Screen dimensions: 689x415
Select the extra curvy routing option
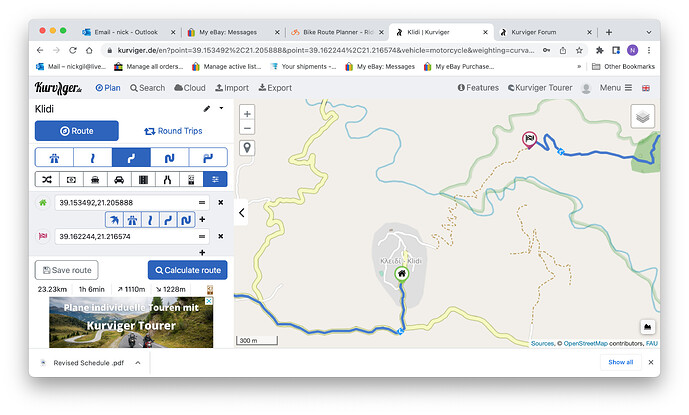tap(170, 157)
